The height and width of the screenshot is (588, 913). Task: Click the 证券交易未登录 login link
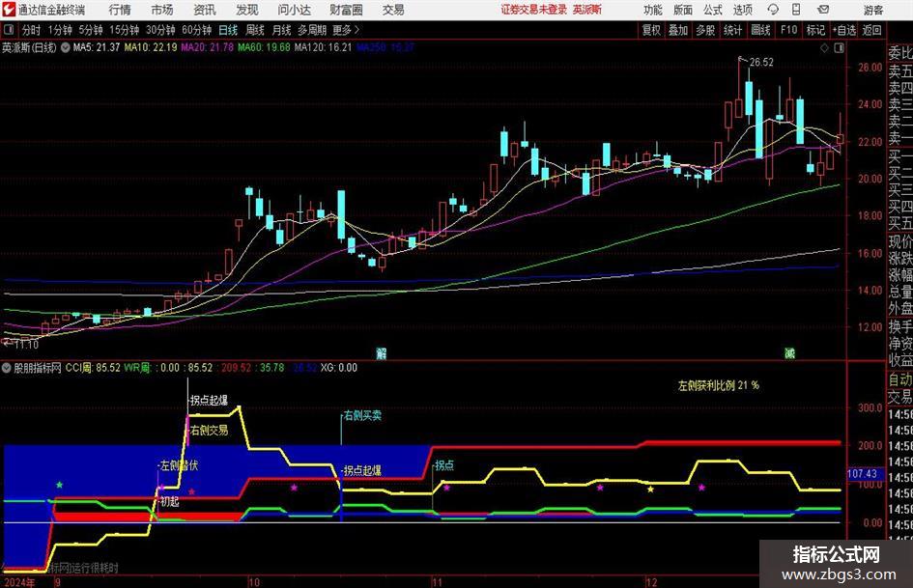533,10
